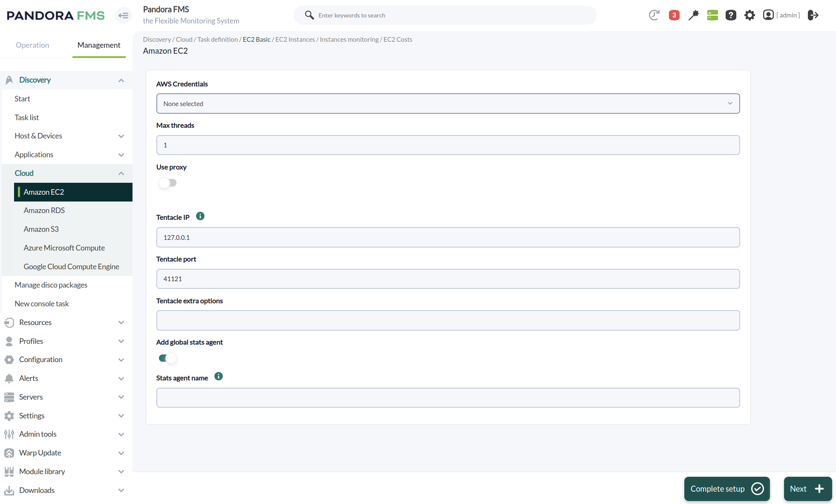Collapse the sidebar menu arrow icon

click(124, 15)
